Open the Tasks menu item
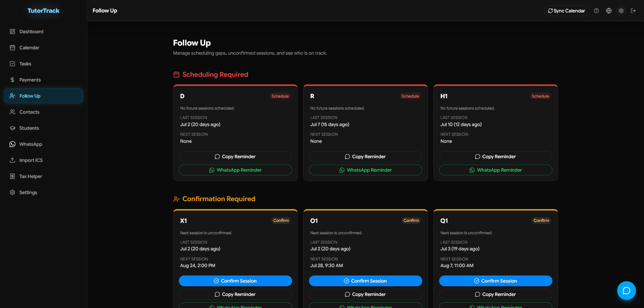 click(x=43, y=64)
